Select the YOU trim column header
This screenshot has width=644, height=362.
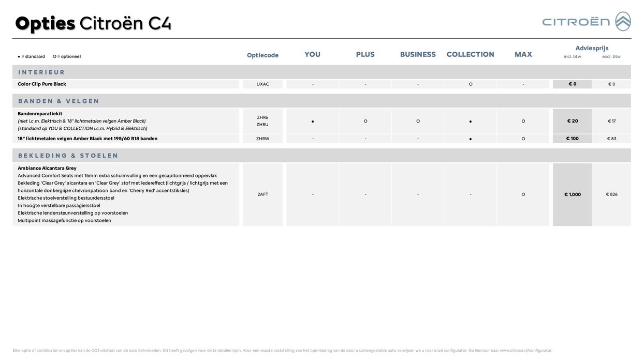pyautogui.click(x=312, y=54)
